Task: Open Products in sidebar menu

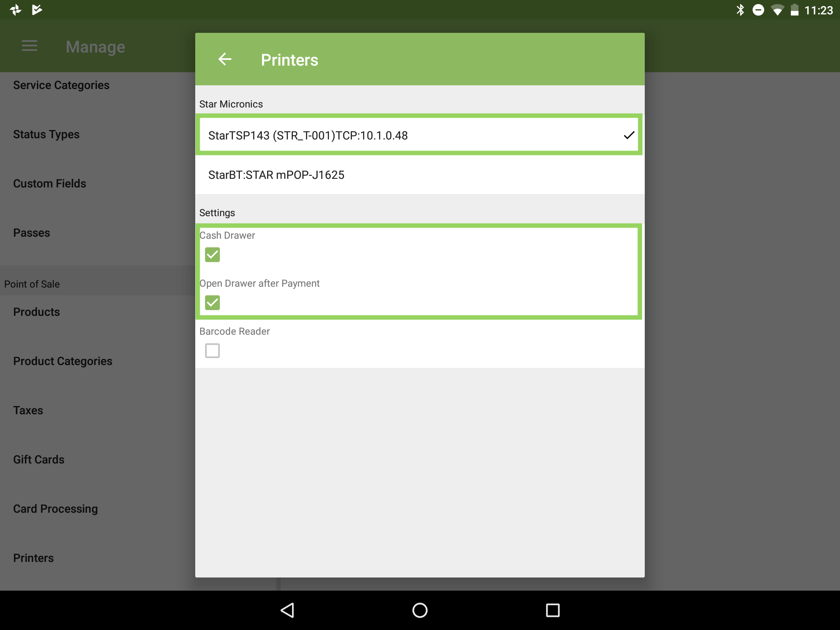Action: pos(37,312)
